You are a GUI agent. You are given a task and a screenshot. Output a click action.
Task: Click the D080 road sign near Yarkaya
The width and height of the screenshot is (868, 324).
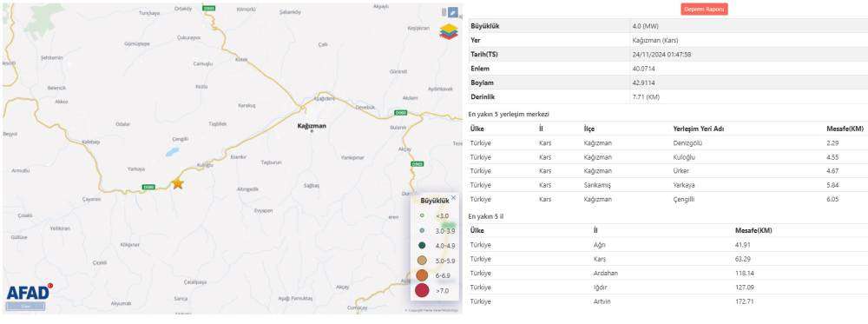[148, 187]
